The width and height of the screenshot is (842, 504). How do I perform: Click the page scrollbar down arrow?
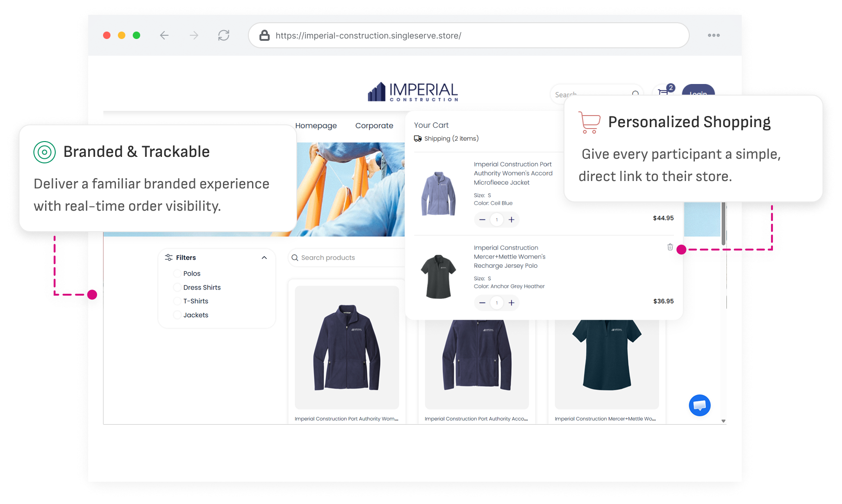tap(723, 421)
